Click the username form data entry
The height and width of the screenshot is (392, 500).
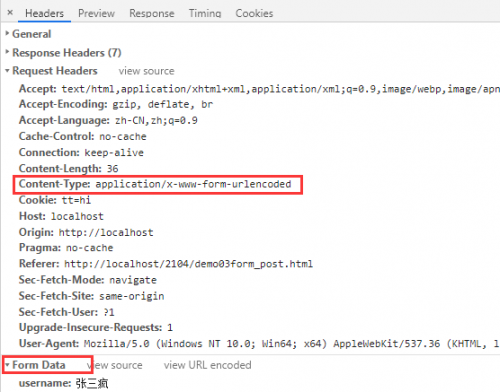tap(63, 383)
